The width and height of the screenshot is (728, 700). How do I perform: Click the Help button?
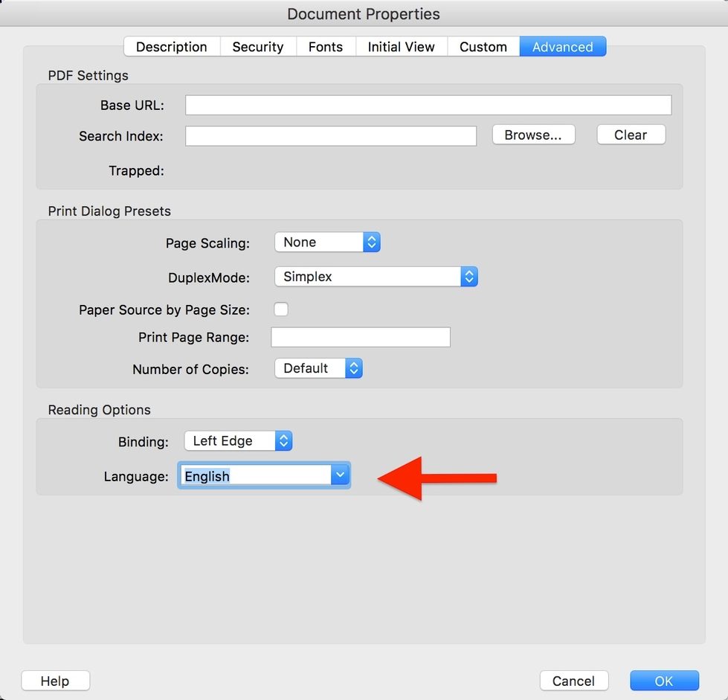pyautogui.click(x=55, y=681)
